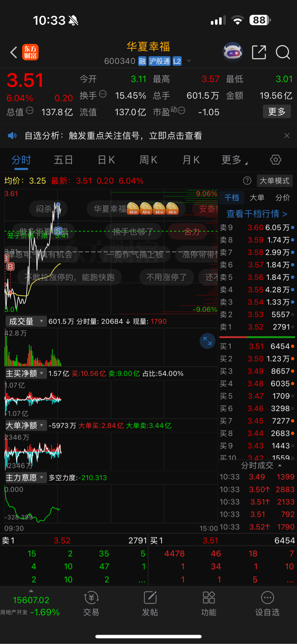Tap comment bubble 换手也够了

coord(133,232)
